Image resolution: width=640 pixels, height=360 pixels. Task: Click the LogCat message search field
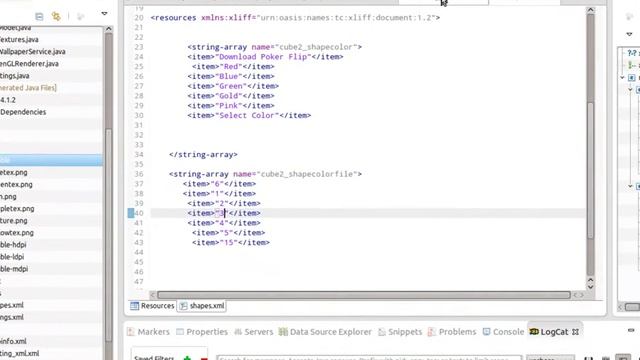[369, 358]
